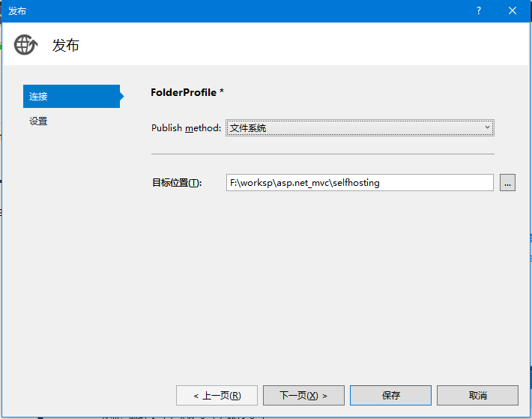Focus the 目标位置 path input field
Viewport: 532px width, 419px height.
point(360,182)
